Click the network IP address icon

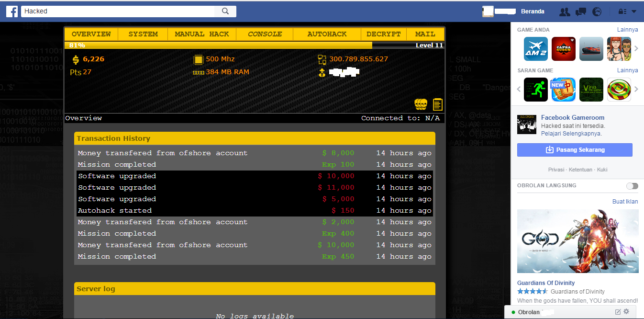[x=322, y=59]
